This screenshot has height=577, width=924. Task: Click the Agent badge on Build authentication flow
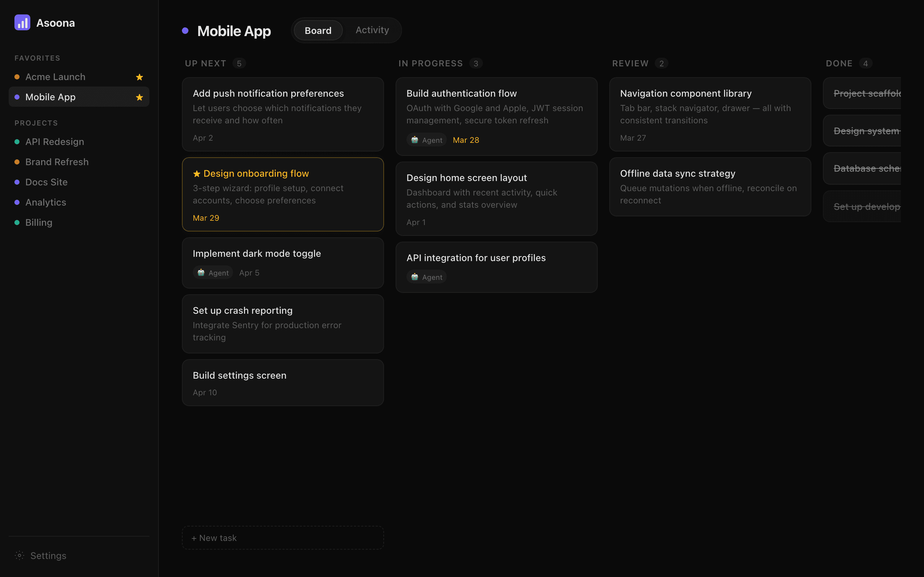coord(426,140)
